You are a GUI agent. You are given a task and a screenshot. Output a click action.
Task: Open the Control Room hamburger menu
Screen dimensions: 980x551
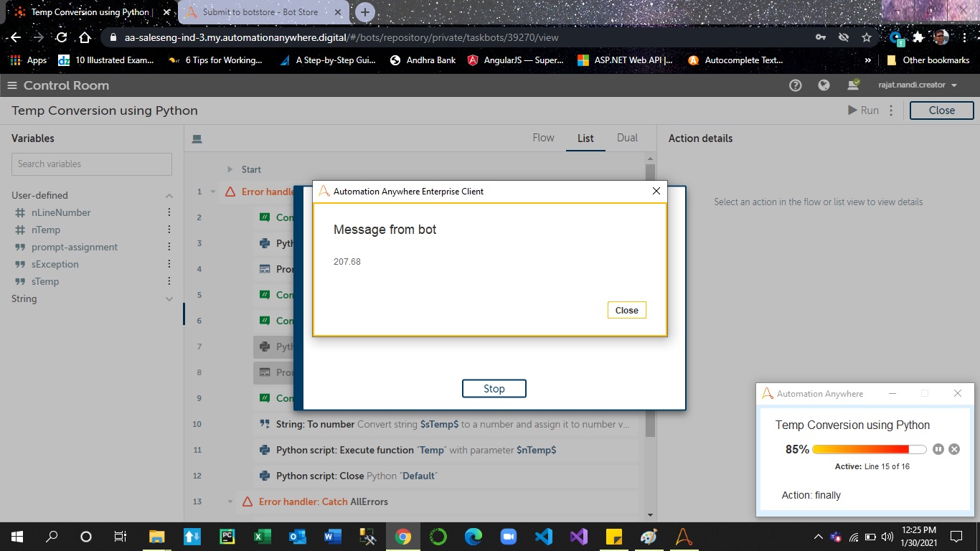[11, 85]
